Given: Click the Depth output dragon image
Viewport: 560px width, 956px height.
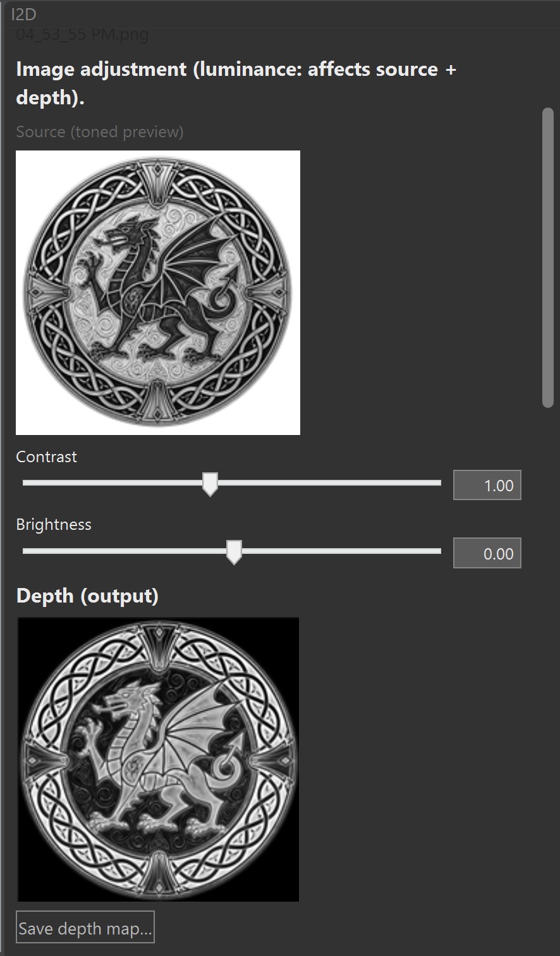Looking at the screenshot, I should 158,759.
